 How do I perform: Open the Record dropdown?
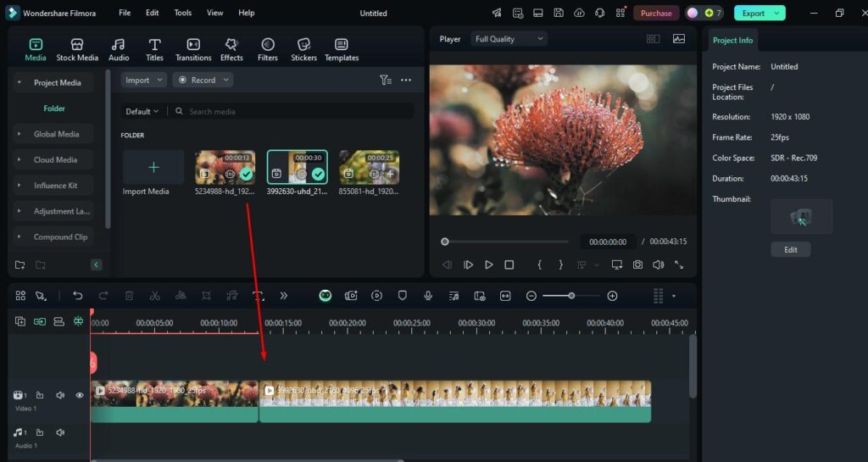point(203,81)
